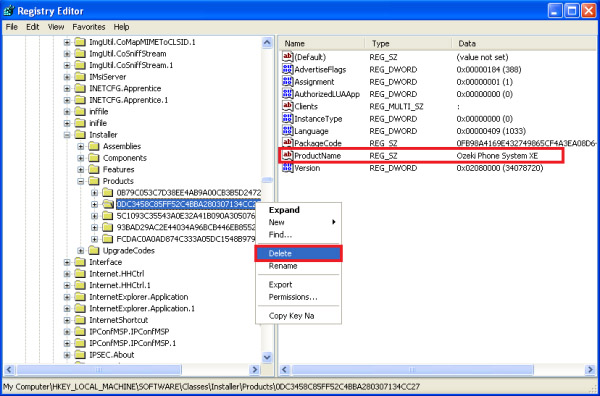Expand the Internet.HHCtrl tree node
Screen dimensions: 600x396
pyautogui.click(x=67, y=274)
